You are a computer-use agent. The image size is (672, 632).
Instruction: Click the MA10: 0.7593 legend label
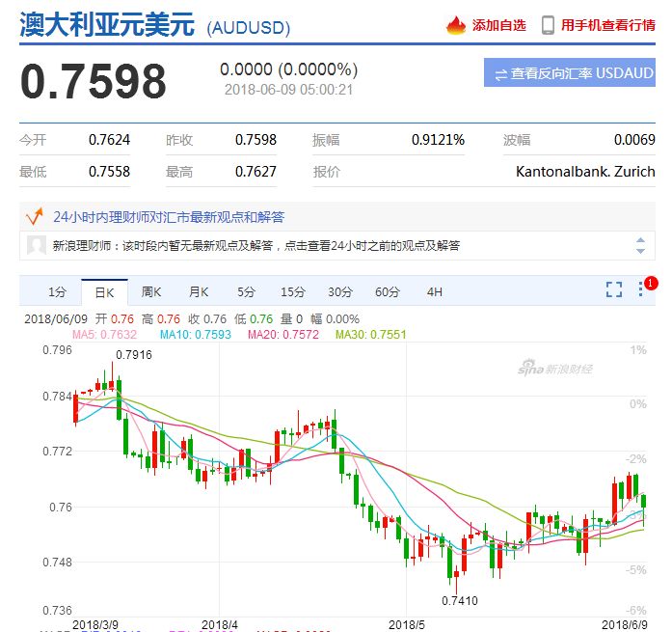196,335
